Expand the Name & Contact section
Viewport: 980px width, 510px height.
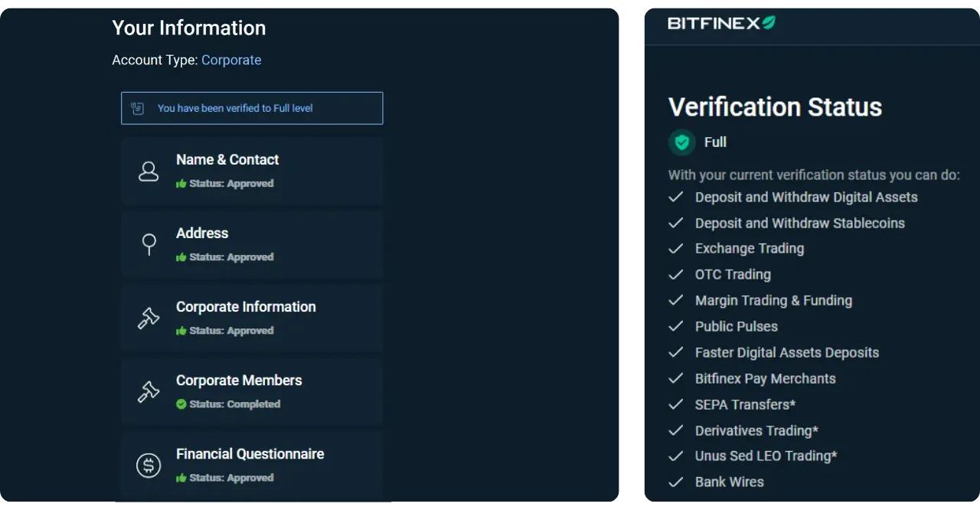point(252,171)
